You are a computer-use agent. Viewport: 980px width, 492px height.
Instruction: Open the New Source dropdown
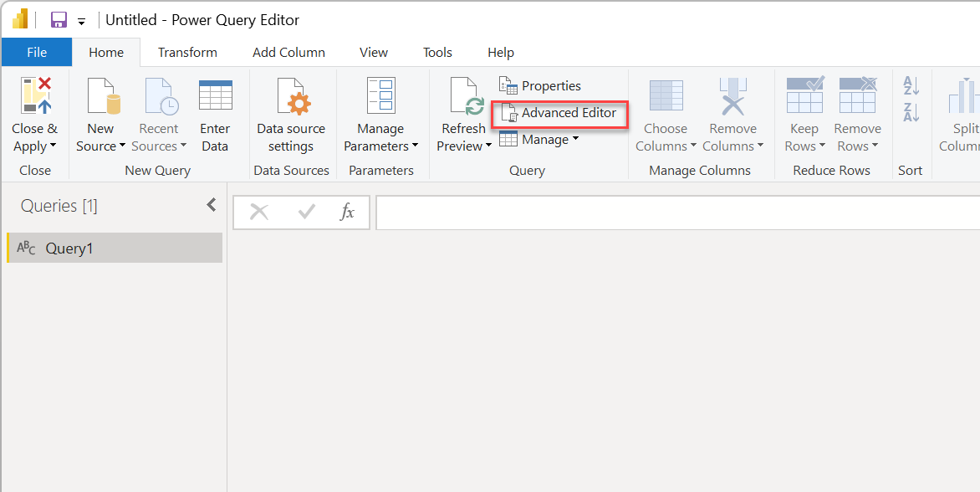click(100, 113)
